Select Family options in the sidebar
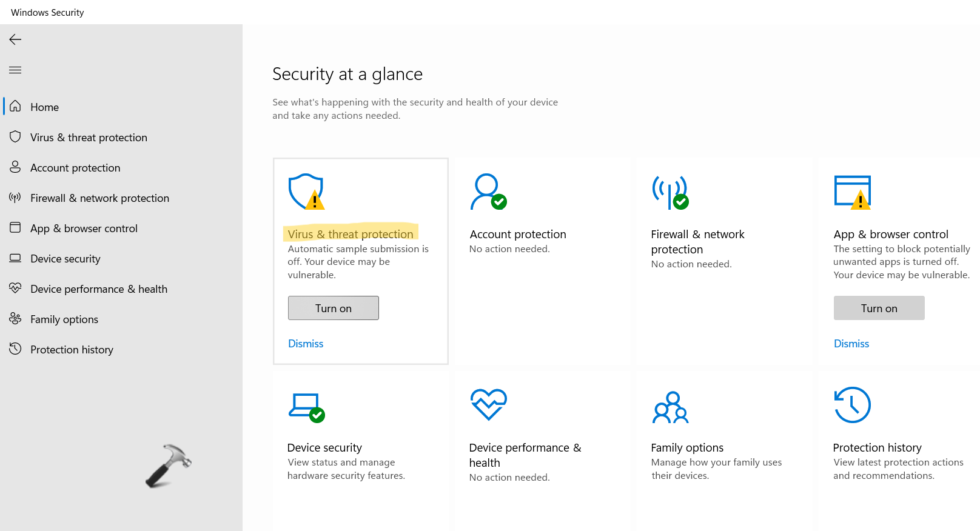The width and height of the screenshot is (980, 531). coord(64,319)
